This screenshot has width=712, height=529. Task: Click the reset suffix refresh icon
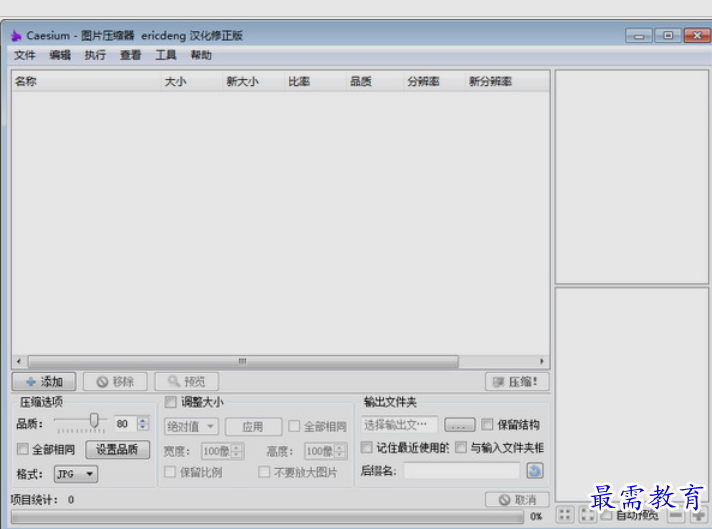(534, 470)
